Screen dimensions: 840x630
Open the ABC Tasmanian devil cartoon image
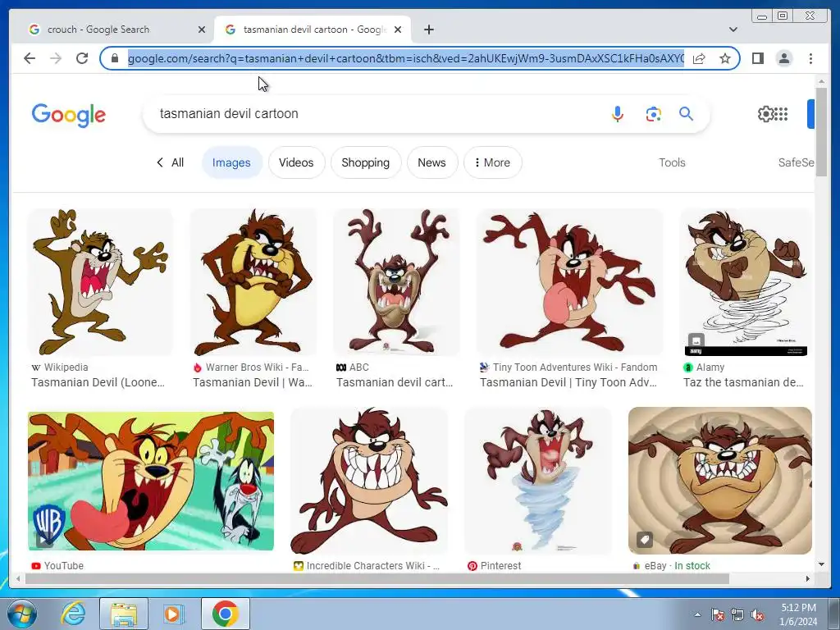[x=396, y=282]
